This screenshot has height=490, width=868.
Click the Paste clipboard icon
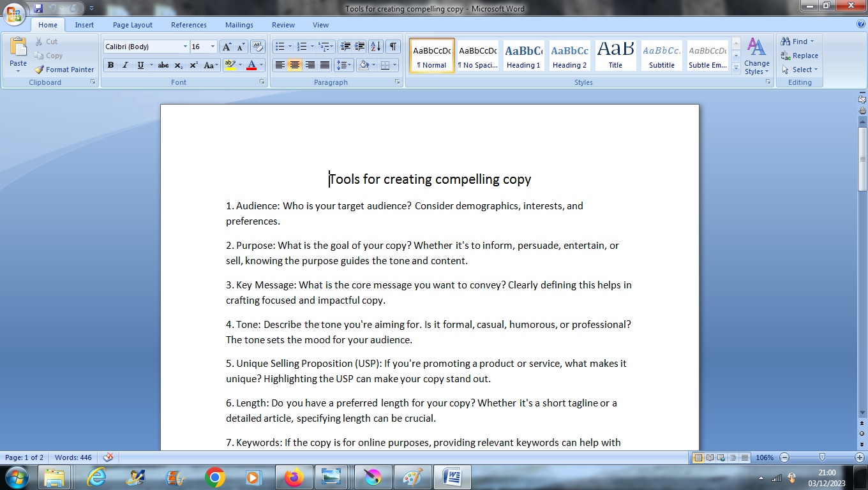pyautogui.click(x=19, y=50)
